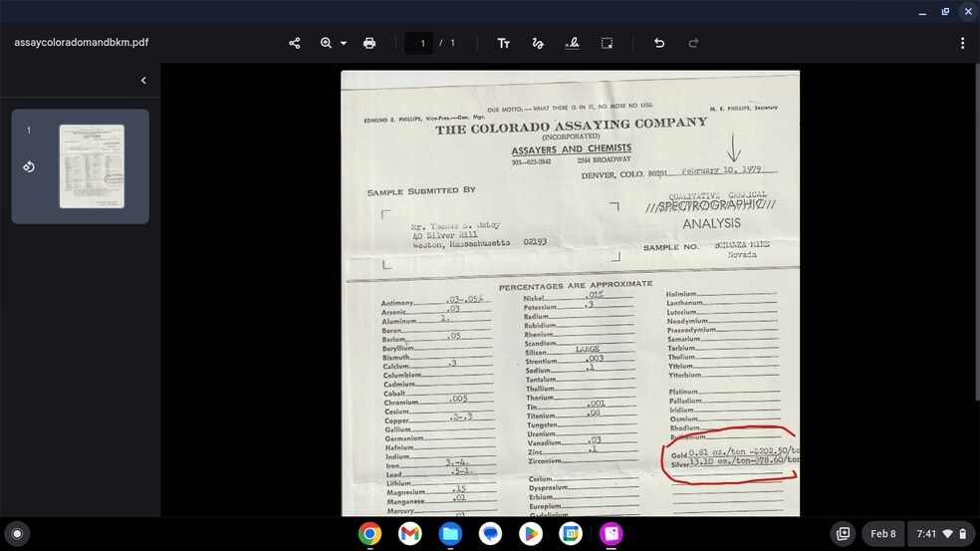Choose the selection rectangle tool
The image size is (980, 551).
point(607,43)
